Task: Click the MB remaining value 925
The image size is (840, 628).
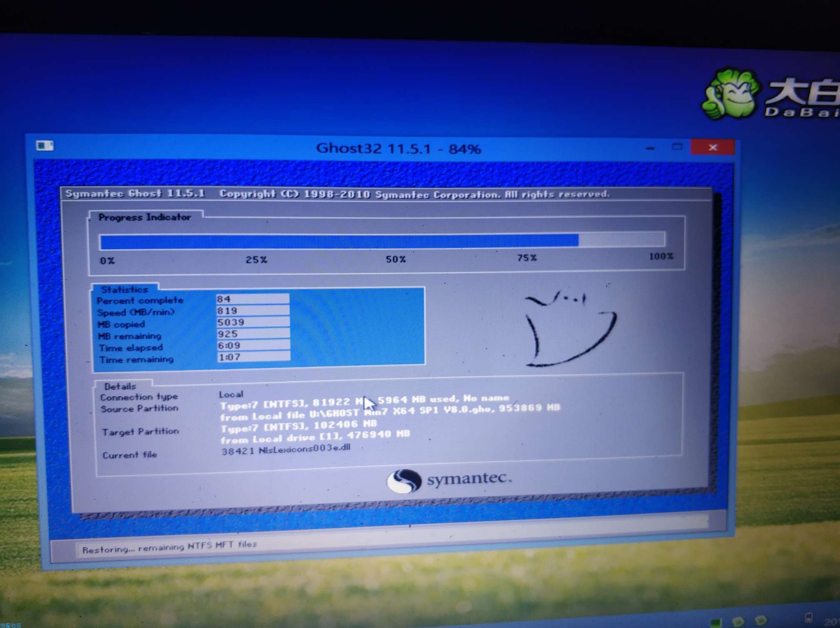Action: coord(253,334)
